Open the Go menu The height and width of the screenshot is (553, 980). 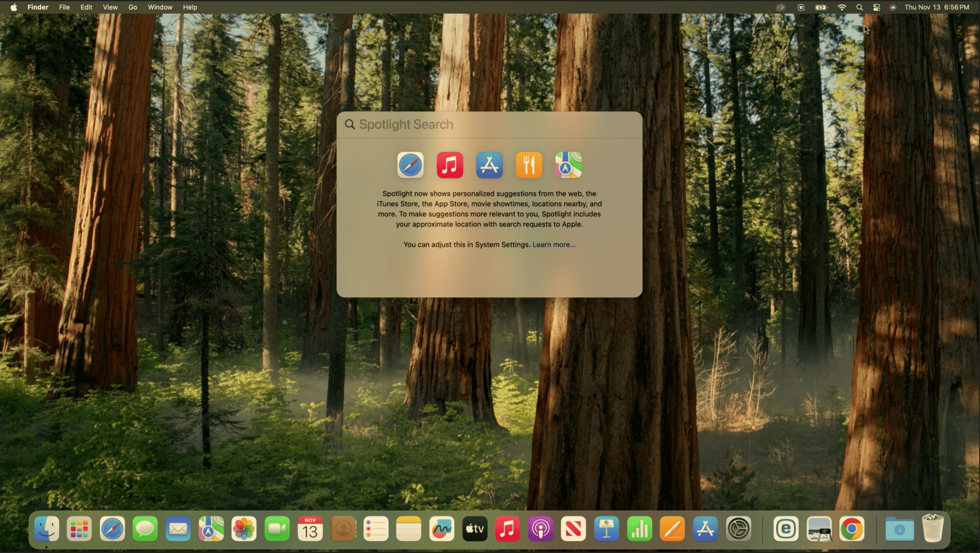(133, 7)
